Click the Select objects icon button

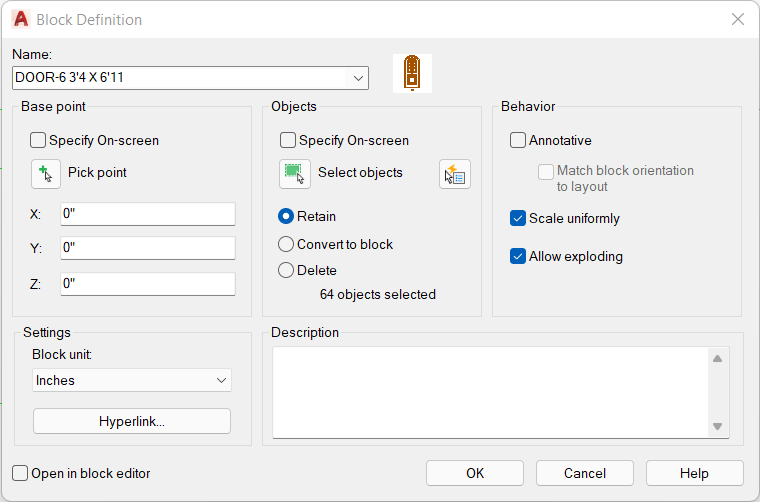coord(295,174)
